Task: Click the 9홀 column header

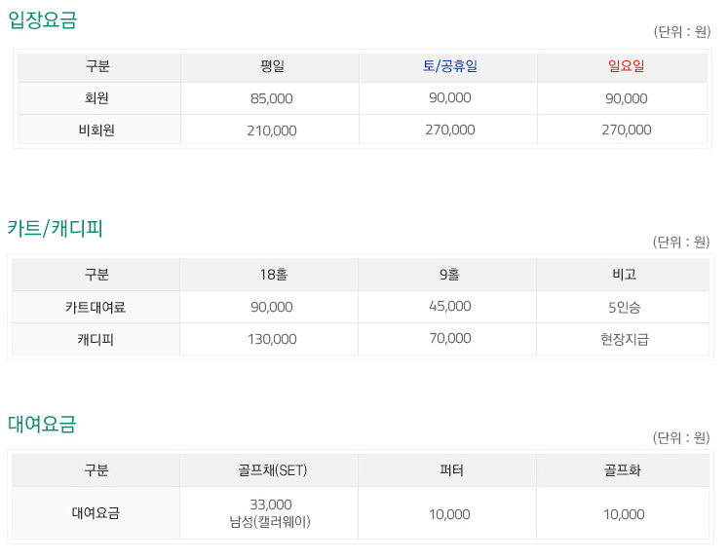Action: click(x=449, y=275)
